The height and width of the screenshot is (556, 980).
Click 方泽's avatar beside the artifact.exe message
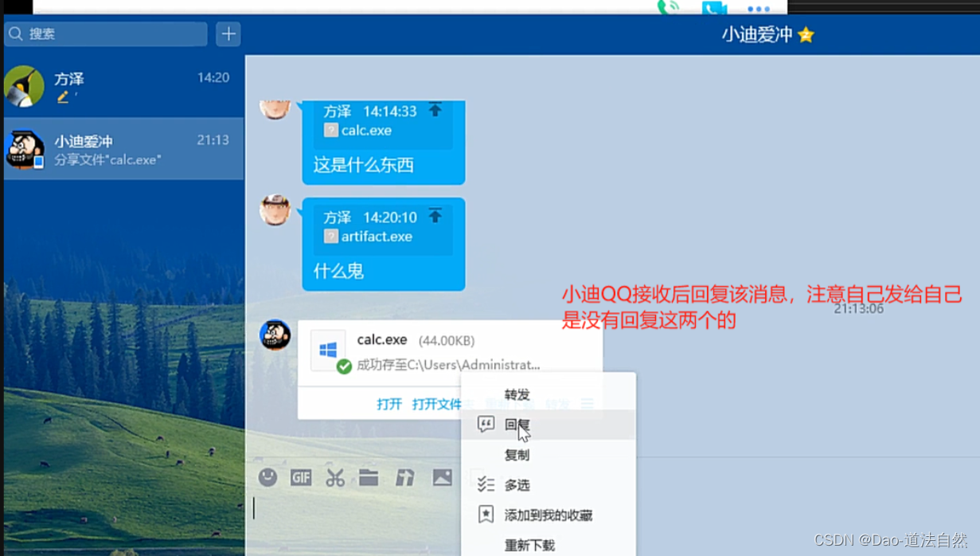tap(275, 210)
